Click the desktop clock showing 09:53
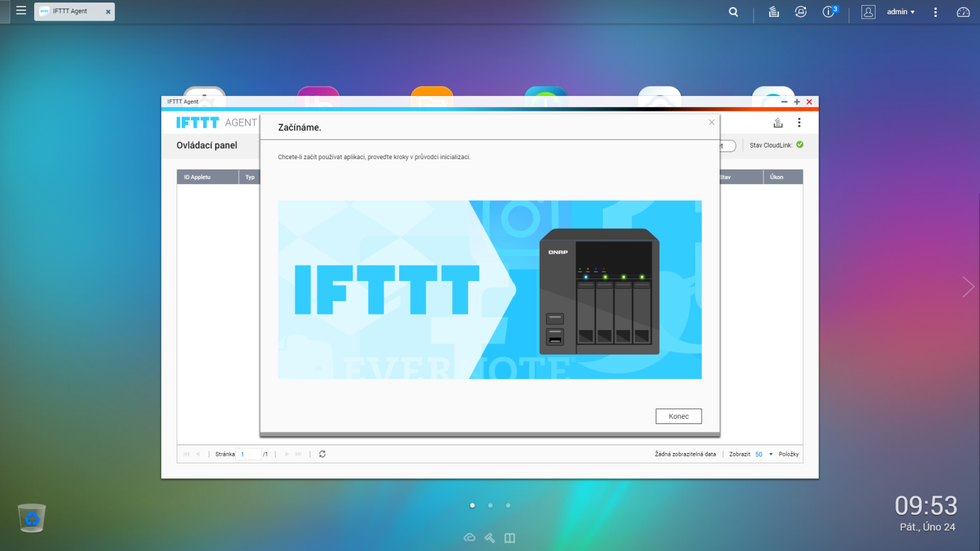 pos(926,506)
